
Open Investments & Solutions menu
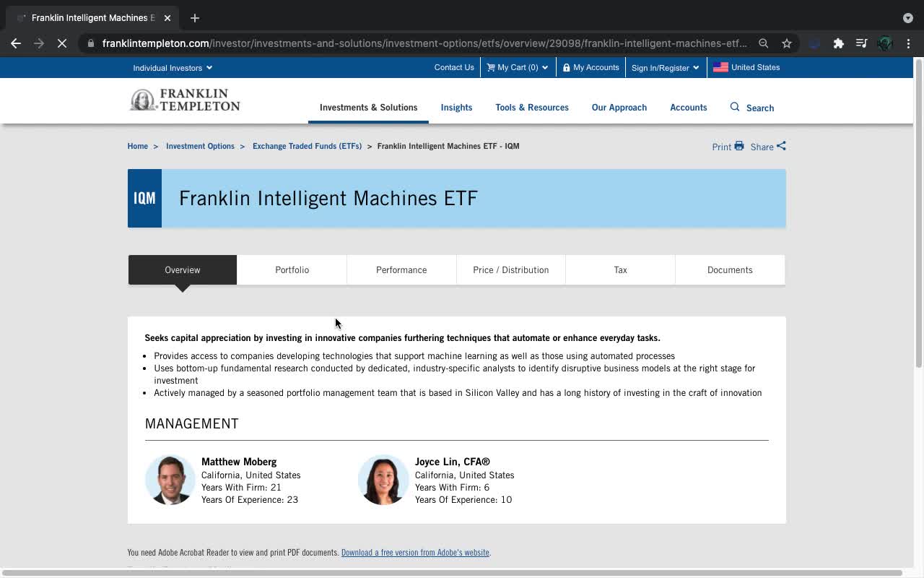point(368,108)
